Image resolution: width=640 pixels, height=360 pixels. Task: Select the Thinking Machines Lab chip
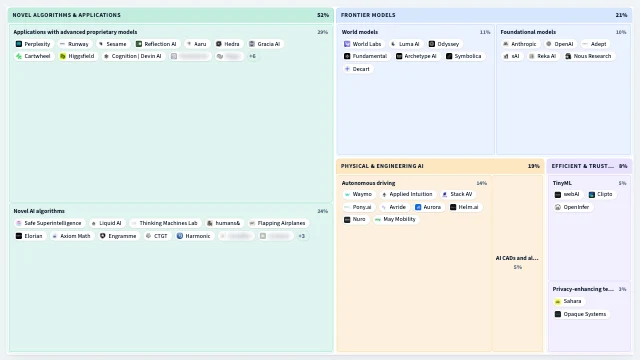(x=164, y=223)
